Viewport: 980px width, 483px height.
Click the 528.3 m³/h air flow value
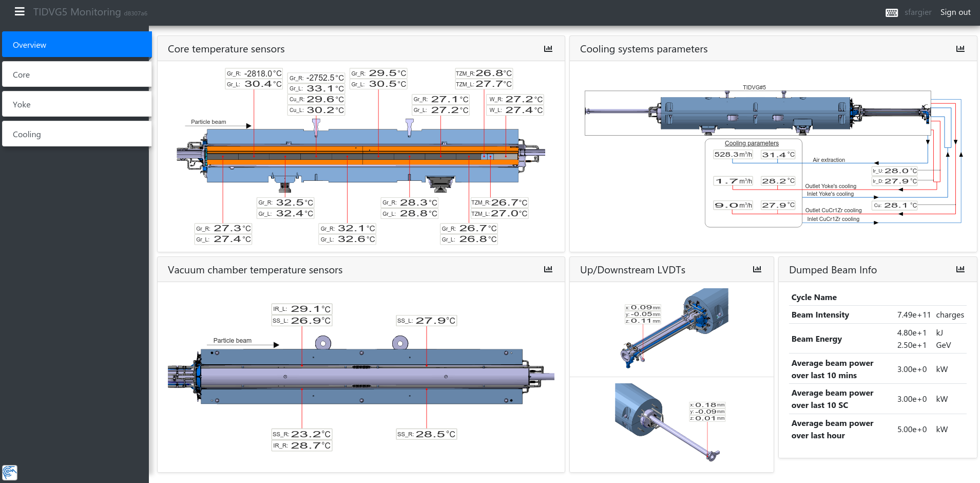pyautogui.click(x=733, y=154)
